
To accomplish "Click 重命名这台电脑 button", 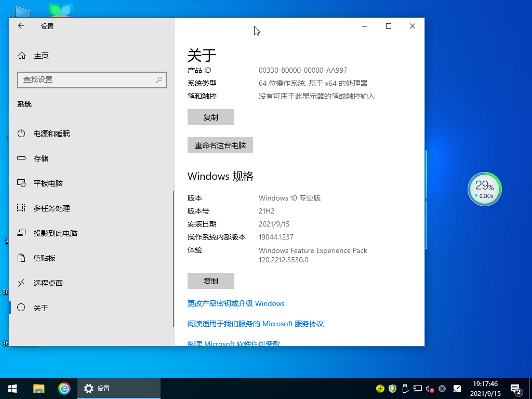I will coord(220,145).
